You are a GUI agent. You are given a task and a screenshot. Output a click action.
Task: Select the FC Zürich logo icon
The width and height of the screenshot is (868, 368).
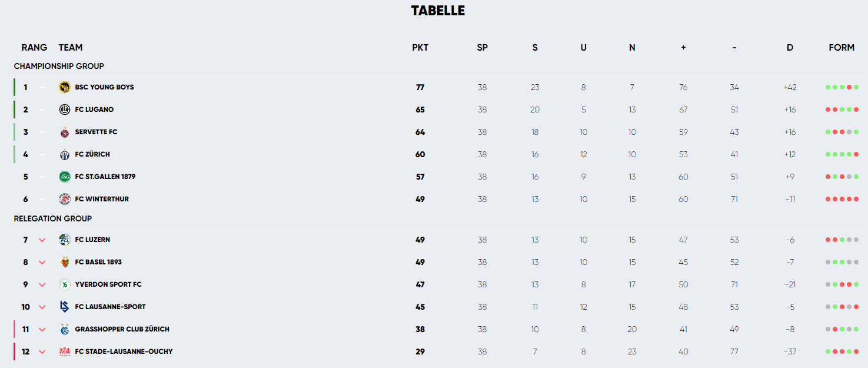pyautogui.click(x=65, y=154)
